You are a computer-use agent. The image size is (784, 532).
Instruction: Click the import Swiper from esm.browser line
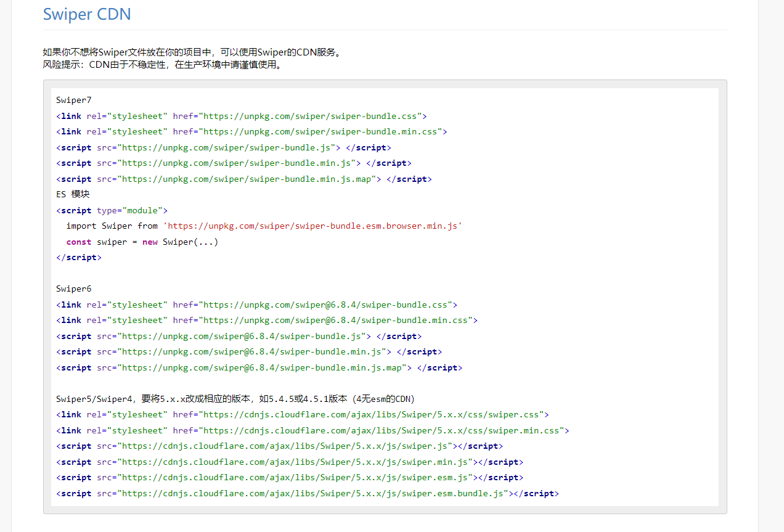(x=264, y=226)
